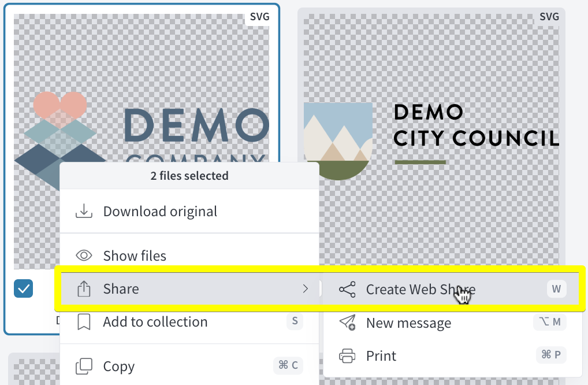Viewport: 588px width, 385px height.
Task: Click the Add to collection bookmark icon
Action: (x=84, y=322)
